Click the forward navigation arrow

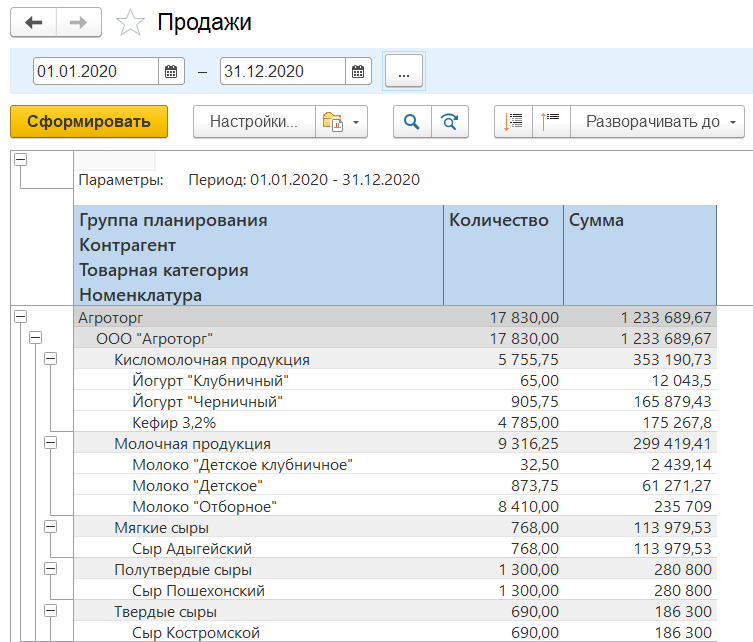78,22
